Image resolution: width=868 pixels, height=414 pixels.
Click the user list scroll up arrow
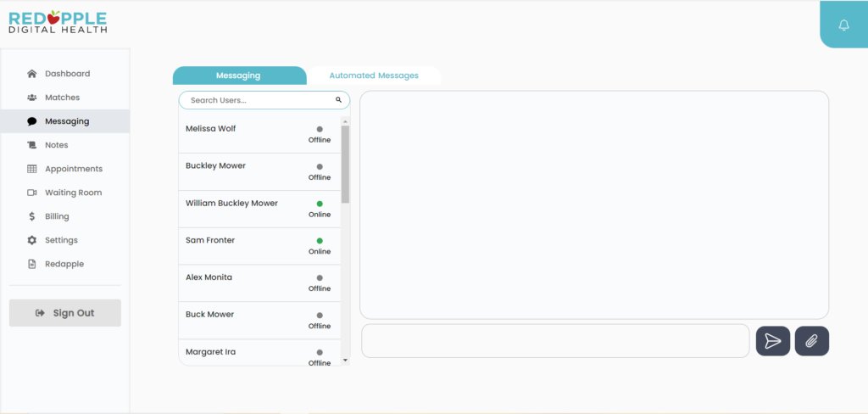346,121
